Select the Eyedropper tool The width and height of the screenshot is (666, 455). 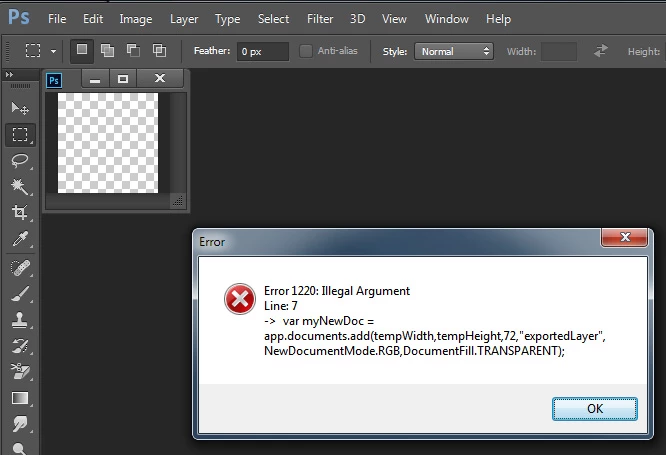tap(20, 239)
